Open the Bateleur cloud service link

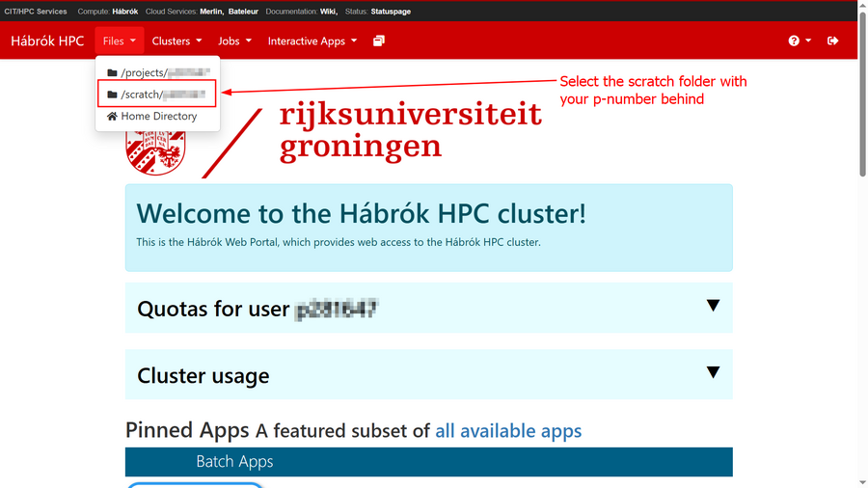pyautogui.click(x=250, y=12)
